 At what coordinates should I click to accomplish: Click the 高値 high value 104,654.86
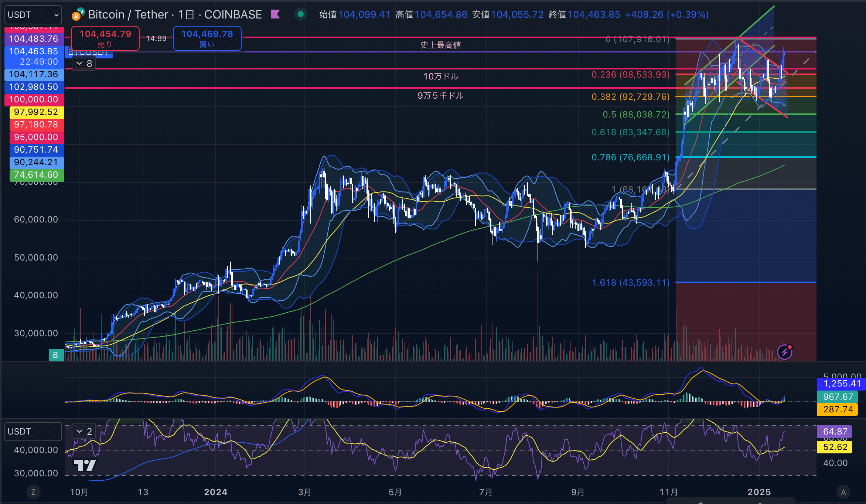(441, 14)
